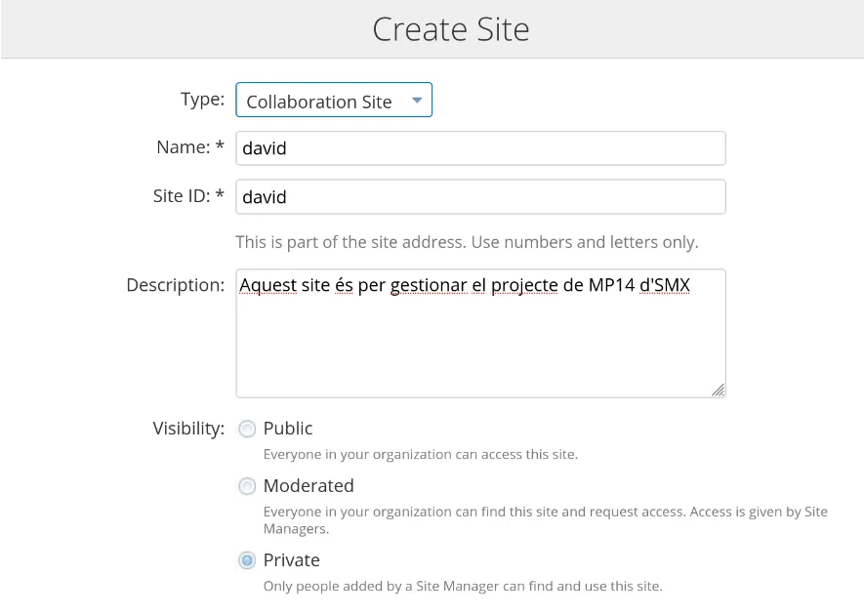Image resolution: width=864 pixels, height=616 pixels.
Task: Click the arrow on the Type selector
Action: click(x=417, y=101)
